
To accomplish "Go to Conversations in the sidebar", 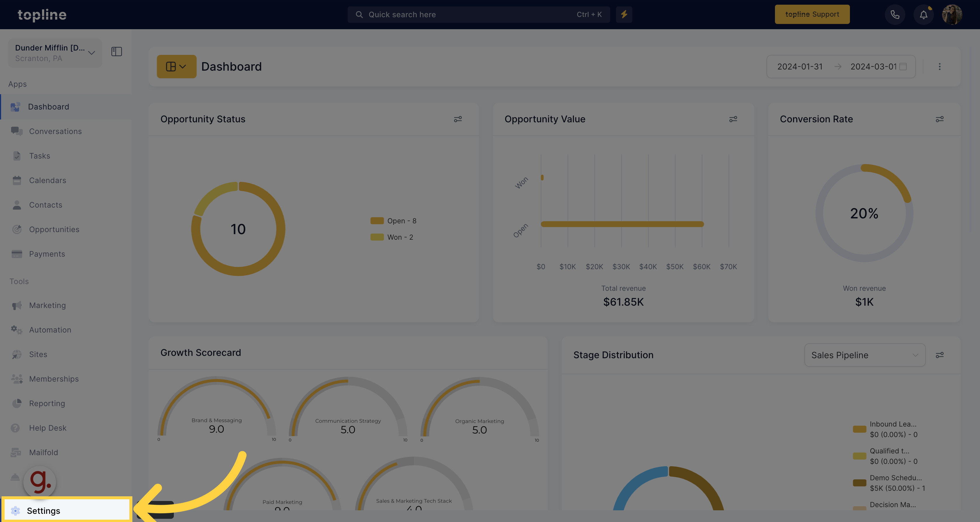I will tap(55, 131).
